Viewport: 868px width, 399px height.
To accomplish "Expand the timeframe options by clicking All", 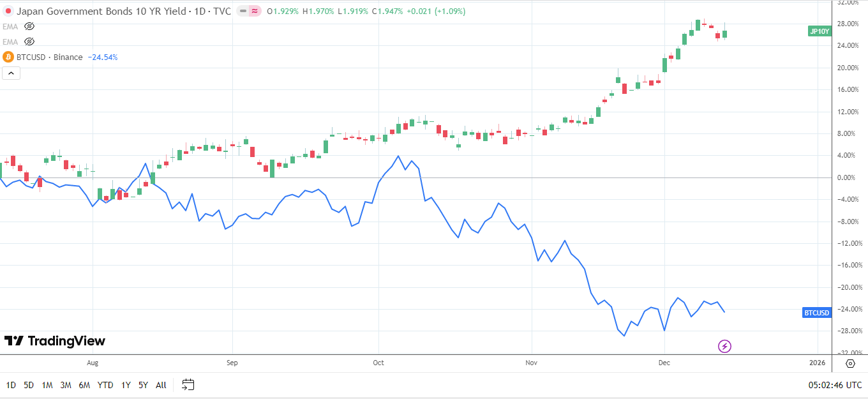I will coord(160,385).
